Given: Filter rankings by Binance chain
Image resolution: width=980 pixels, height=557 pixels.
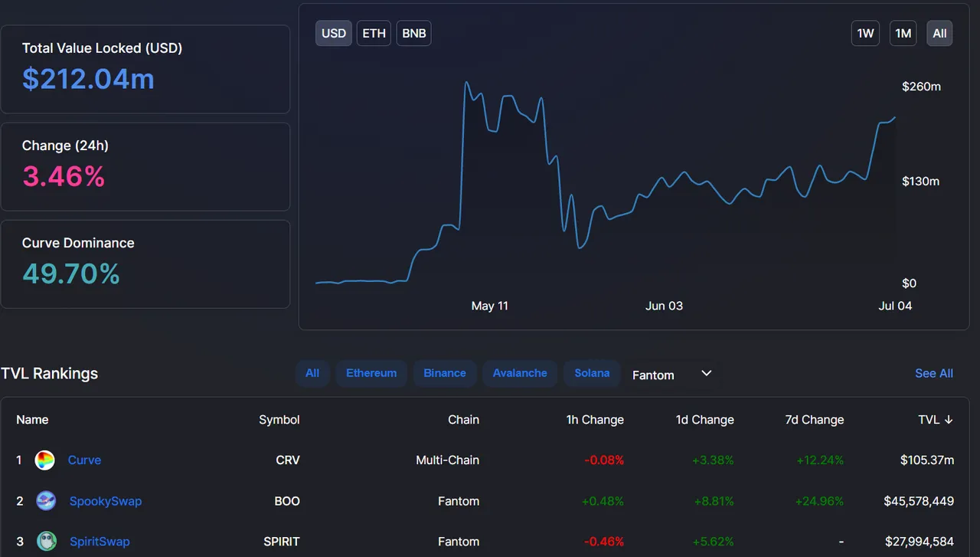Looking at the screenshot, I should [445, 373].
